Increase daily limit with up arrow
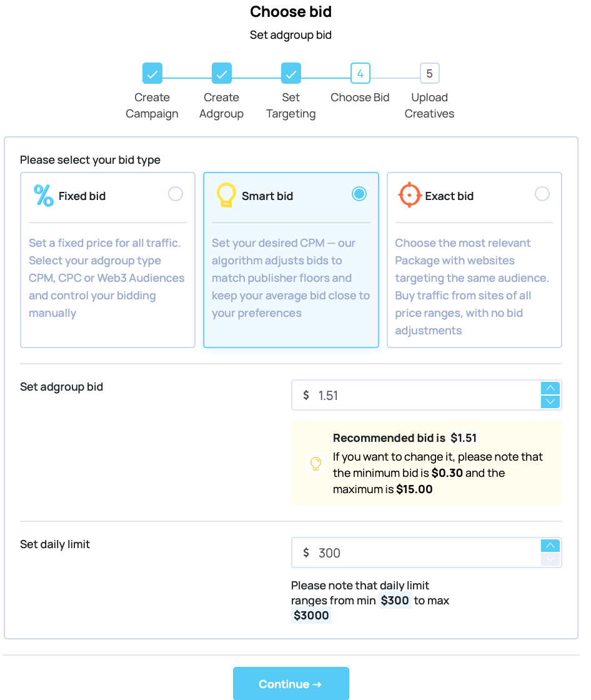The height and width of the screenshot is (700, 591). (550, 546)
